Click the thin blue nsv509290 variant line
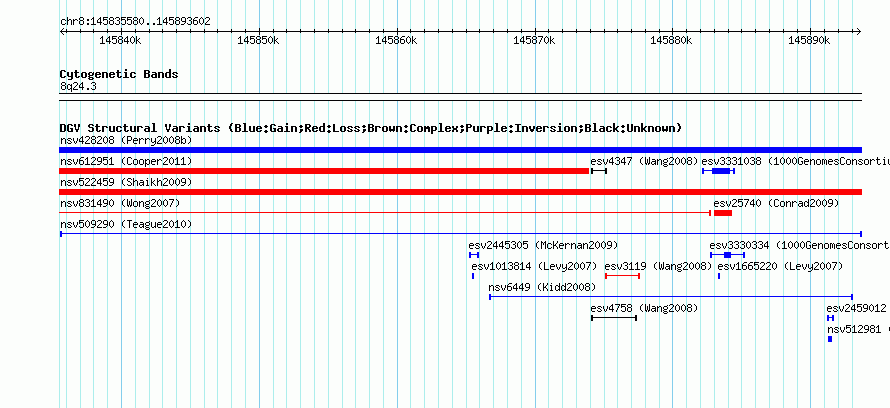Image resolution: width=890 pixels, height=408 pixels. 461,234
